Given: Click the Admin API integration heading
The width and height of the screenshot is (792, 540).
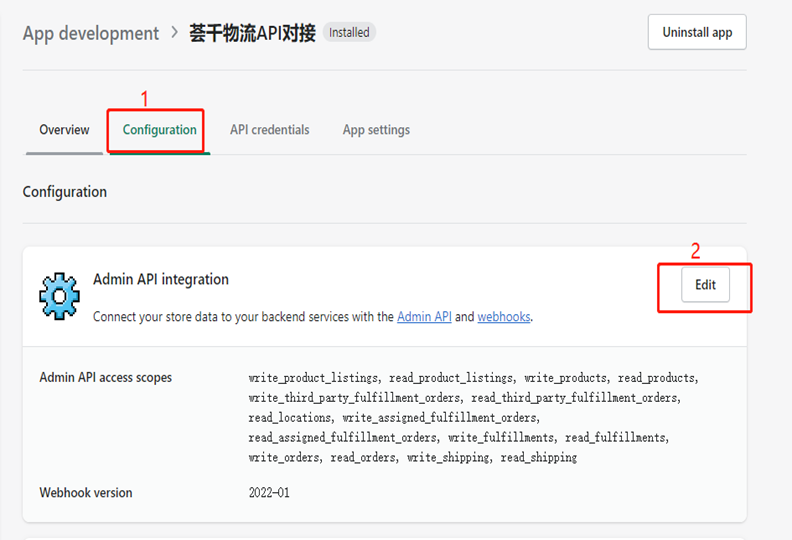Looking at the screenshot, I should pyautogui.click(x=161, y=279).
